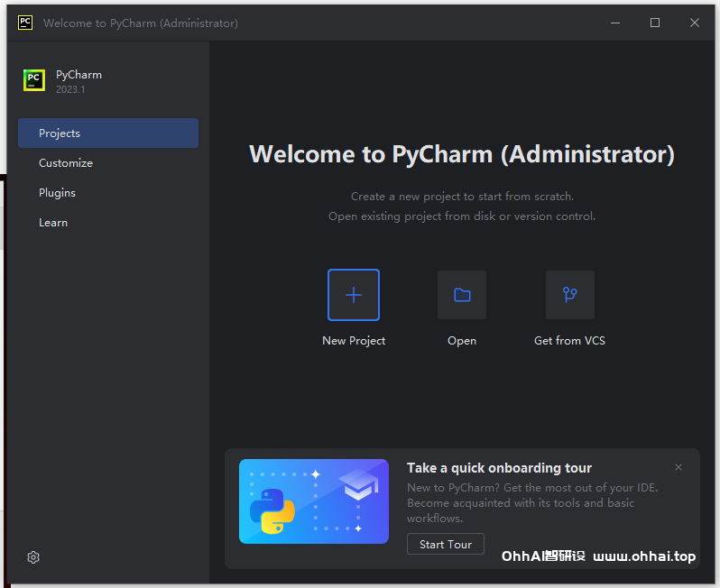Viewport: 720px width, 588px height.
Task: Minimize the PyCharm welcome window
Action: click(x=615, y=23)
